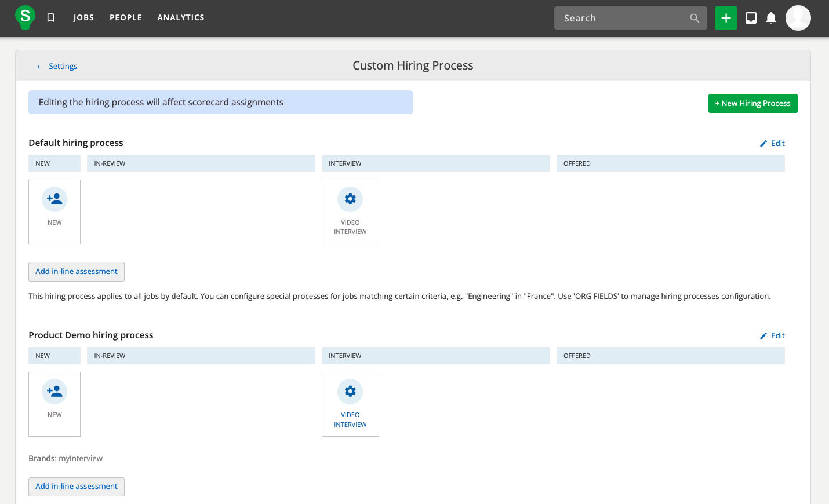Edit the Product Demo hiring process
This screenshot has width=829, height=504.
coord(772,335)
